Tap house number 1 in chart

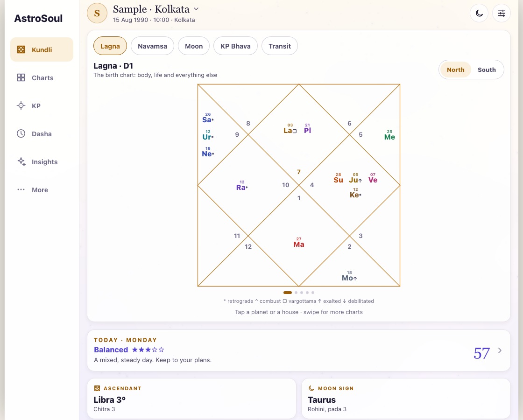point(299,198)
